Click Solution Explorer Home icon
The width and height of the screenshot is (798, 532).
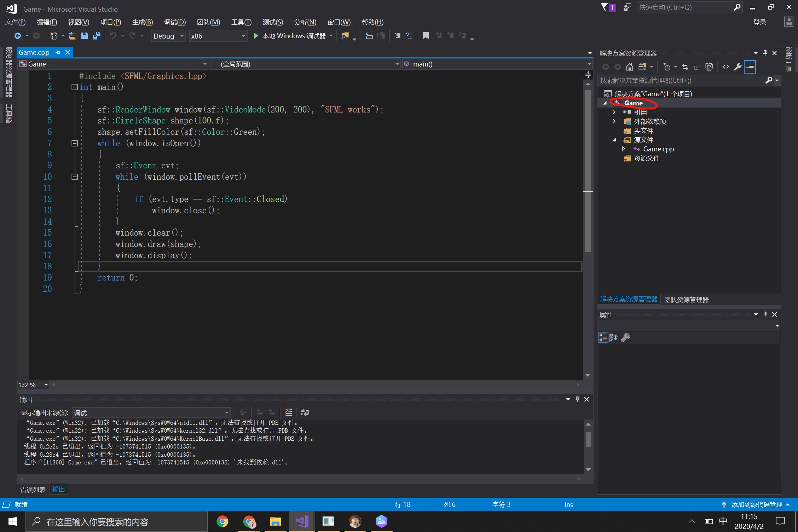point(629,67)
